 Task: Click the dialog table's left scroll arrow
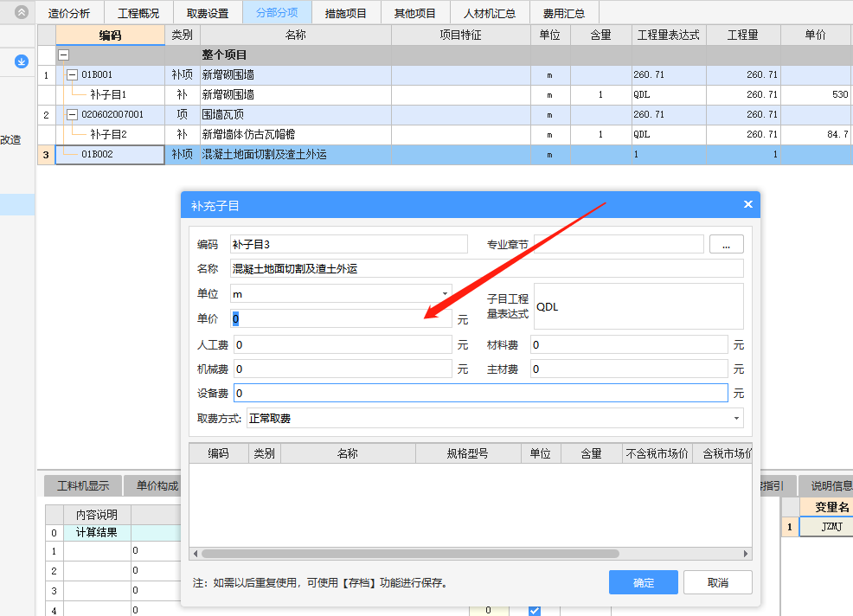click(x=196, y=554)
